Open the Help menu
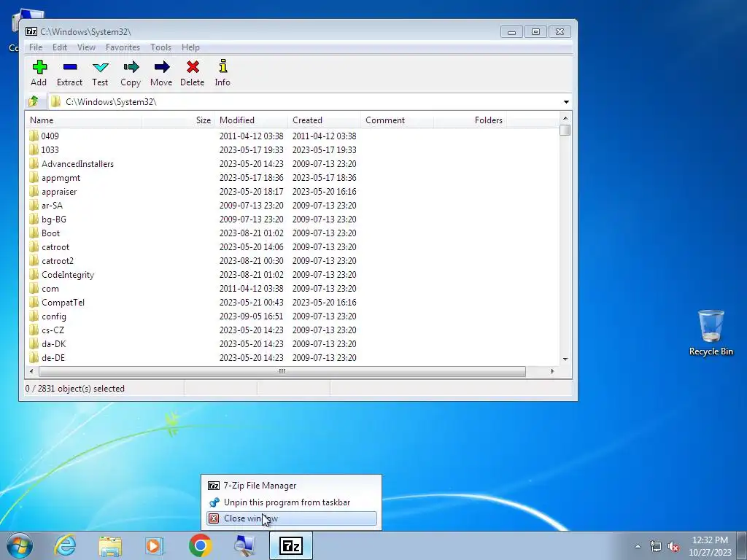 click(x=190, y=47)
